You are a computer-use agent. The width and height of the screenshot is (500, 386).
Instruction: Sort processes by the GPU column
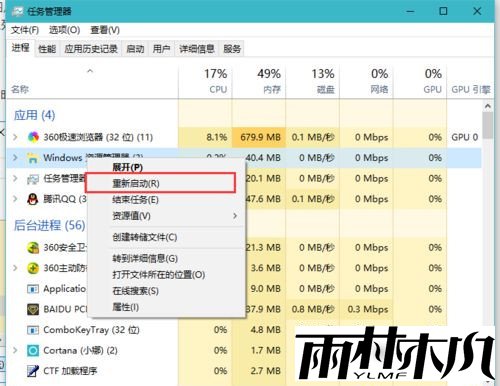click(x=420, y=82)
